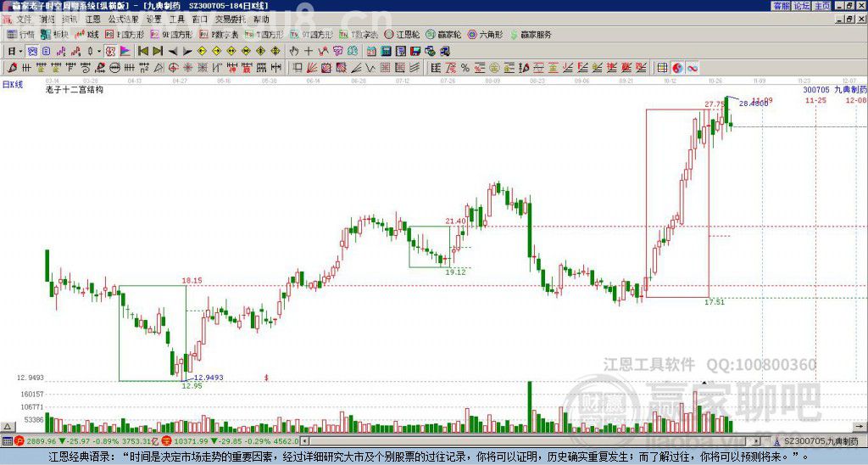Click the percent symbol tool

click(465, 68)
